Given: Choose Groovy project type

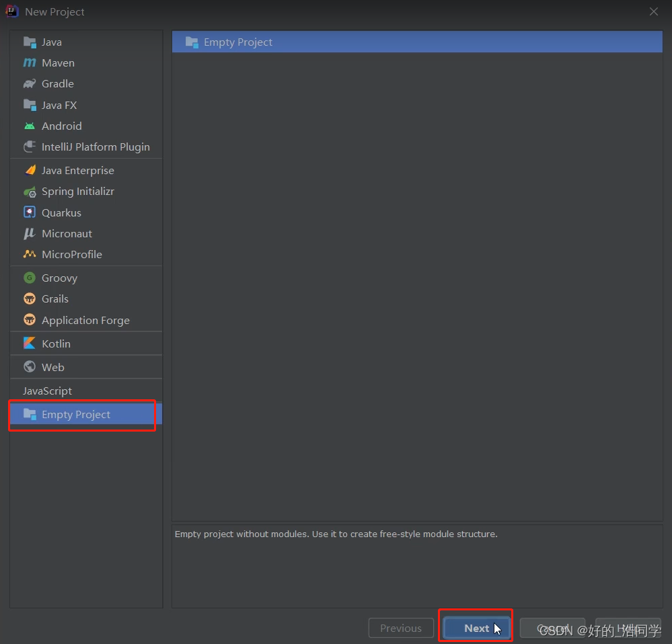Looking at the screenshot, I should pos(86,278).
